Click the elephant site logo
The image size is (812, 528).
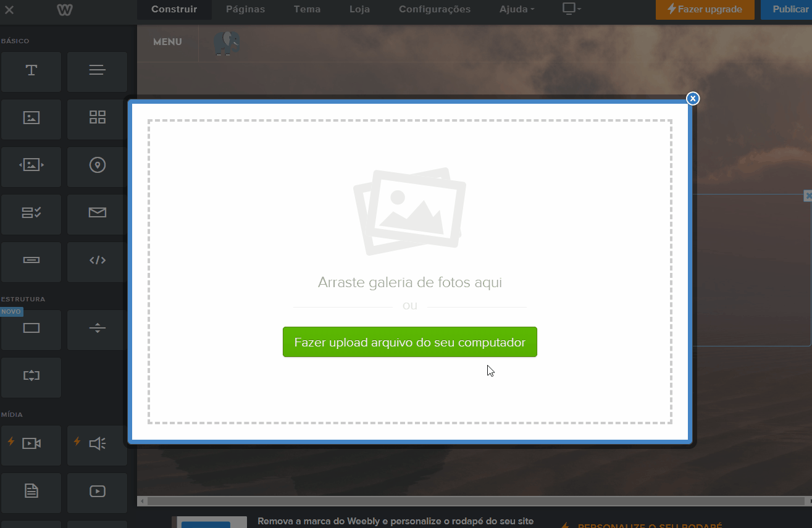[x=227, y=44]
